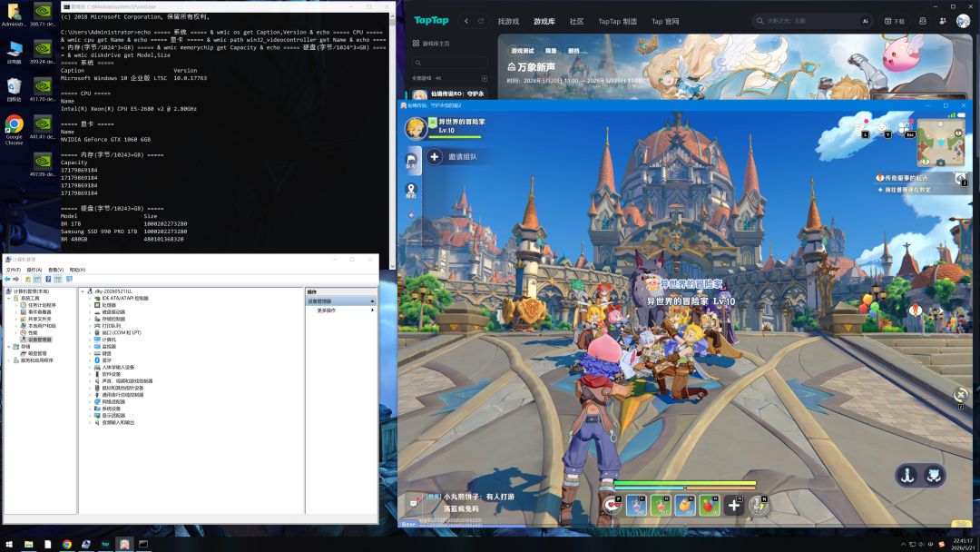
Task: Open 游戏库主页 in TapTap sidebar
Action: [x=431, y=44]
